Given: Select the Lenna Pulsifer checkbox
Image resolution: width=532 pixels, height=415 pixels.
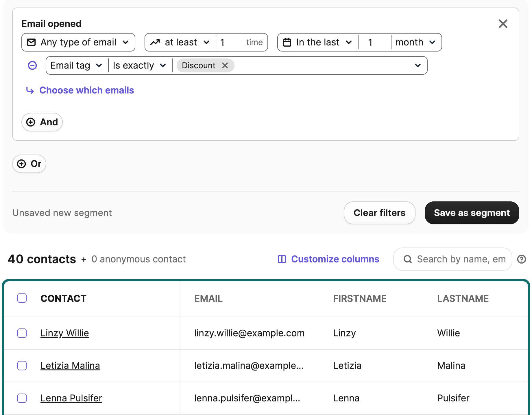Looking at the screenshot, I should [22, 398].
